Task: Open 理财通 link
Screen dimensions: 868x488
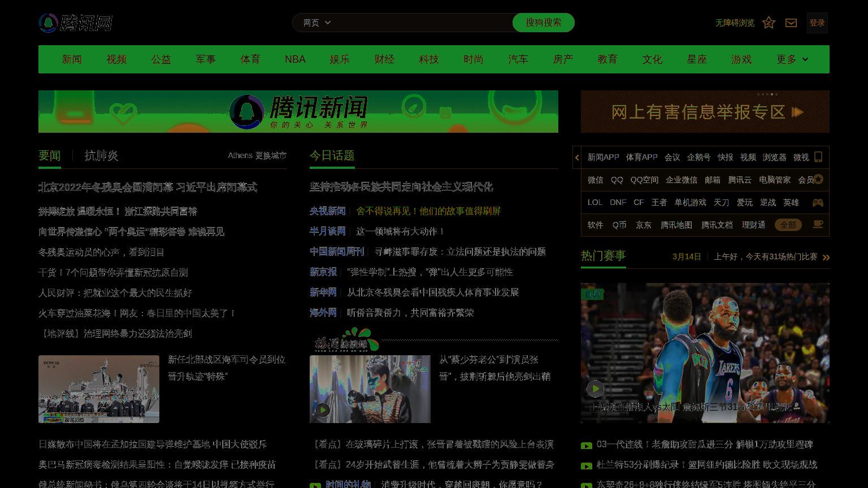Action: point(753,225)
